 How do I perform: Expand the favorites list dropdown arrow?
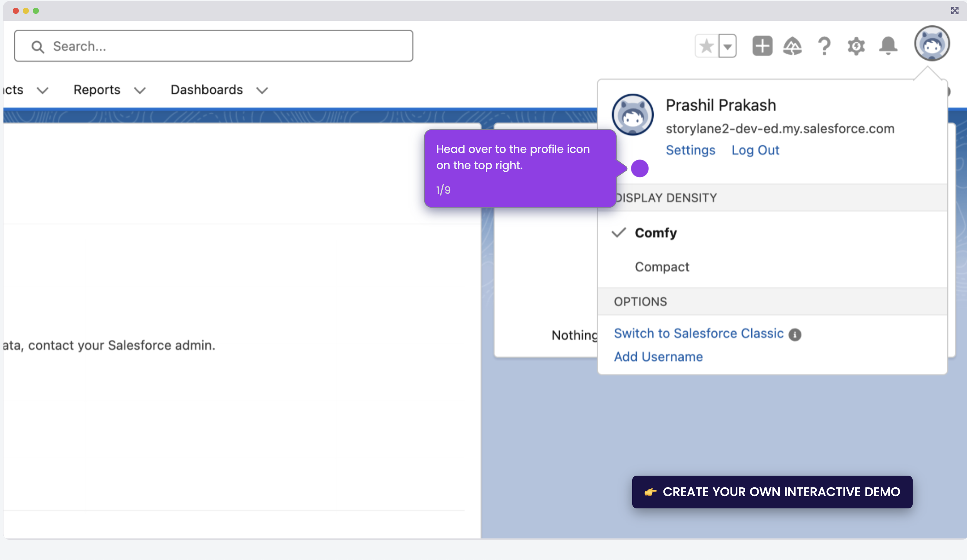coord(728,46)
